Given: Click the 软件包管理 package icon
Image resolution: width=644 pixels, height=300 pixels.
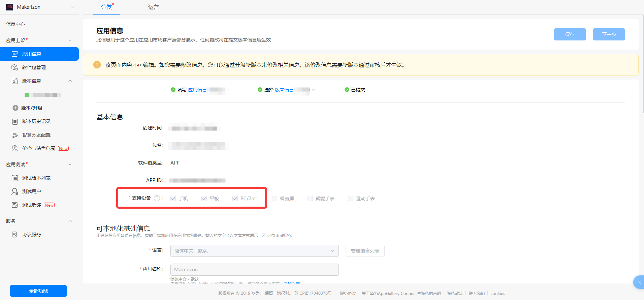Looking at the screenshot, I should (15, 67).
